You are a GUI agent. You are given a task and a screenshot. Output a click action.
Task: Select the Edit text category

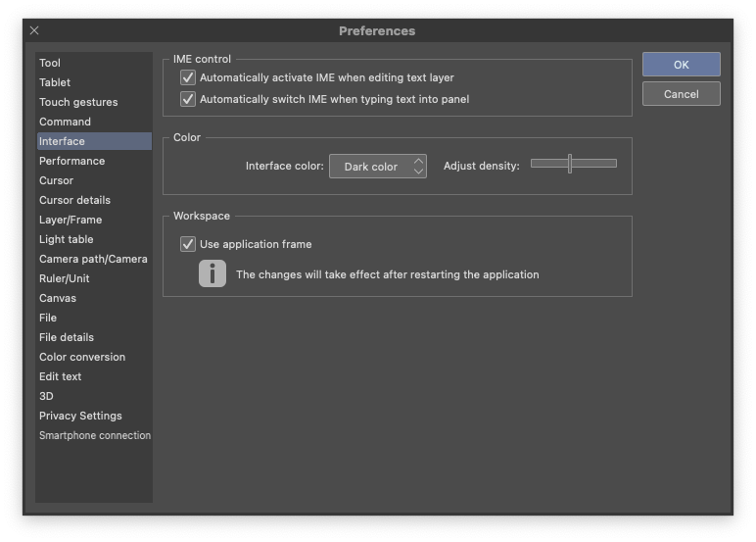click(x=94, y=376)
